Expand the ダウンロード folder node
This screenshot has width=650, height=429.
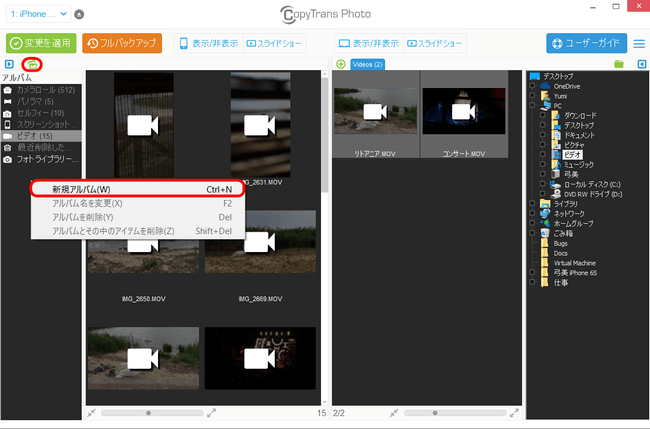543,116
